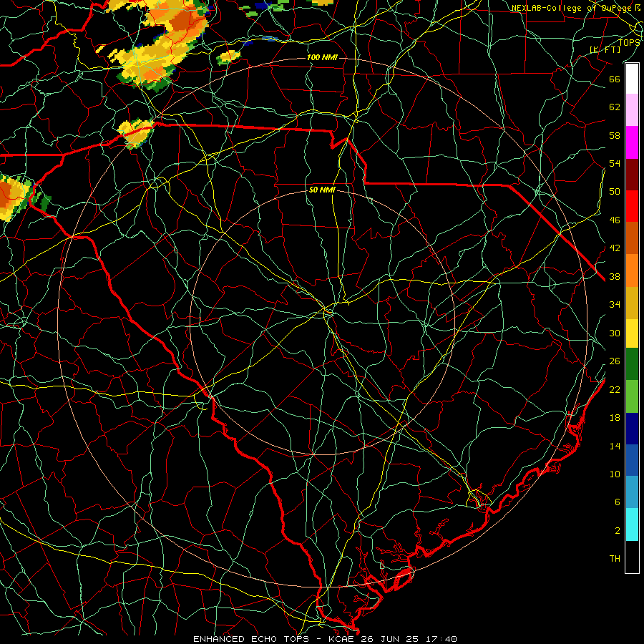Click the navy 22 kft legend swatch

pos(632,429)
